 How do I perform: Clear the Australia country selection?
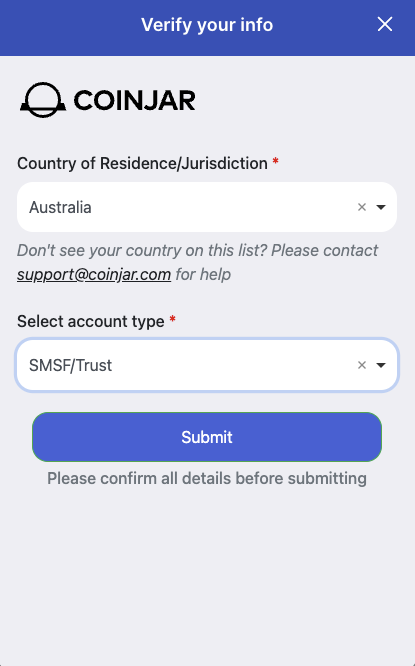click(x=362, y=207)
